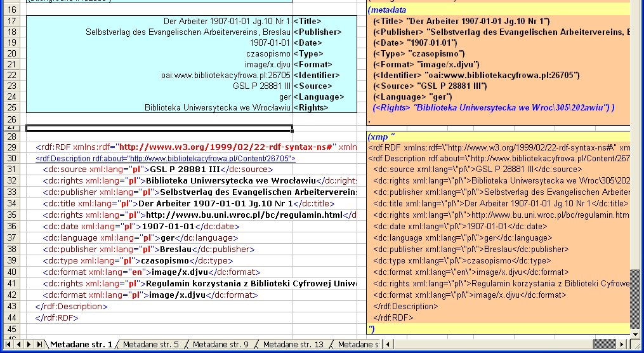The height and width of the screenshot is (353, 644).
Task: Click escaped </rdf:RDF> line in orange panel
Action: [x=393, y=317]
